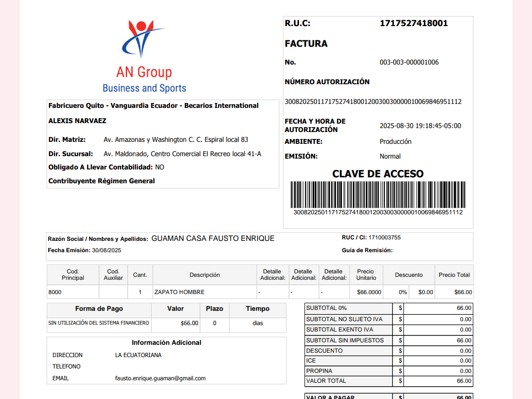This screenshot has width=532, height=399.
Task: Click the "SUBTOTAL 0%" row label
Action: click(x=327, y=308)
